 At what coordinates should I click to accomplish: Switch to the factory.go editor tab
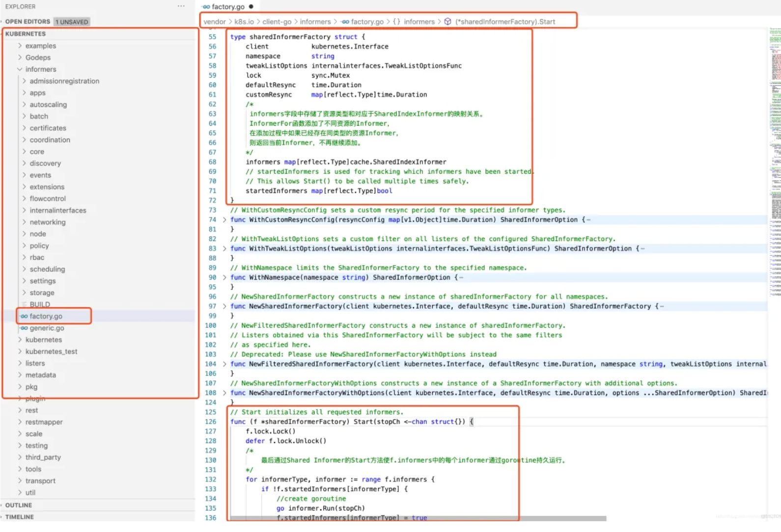pyautogui.click(x=228, y=7)
